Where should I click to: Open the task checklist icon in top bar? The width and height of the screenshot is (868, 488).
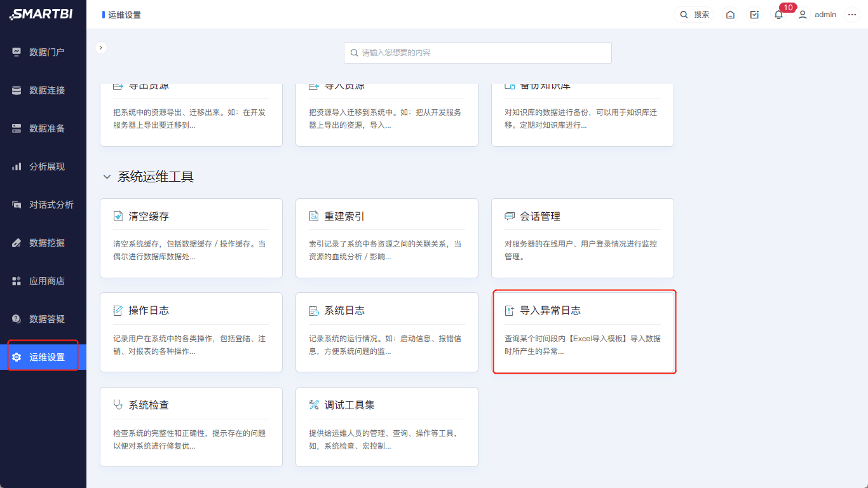click(x=754, y=15)
